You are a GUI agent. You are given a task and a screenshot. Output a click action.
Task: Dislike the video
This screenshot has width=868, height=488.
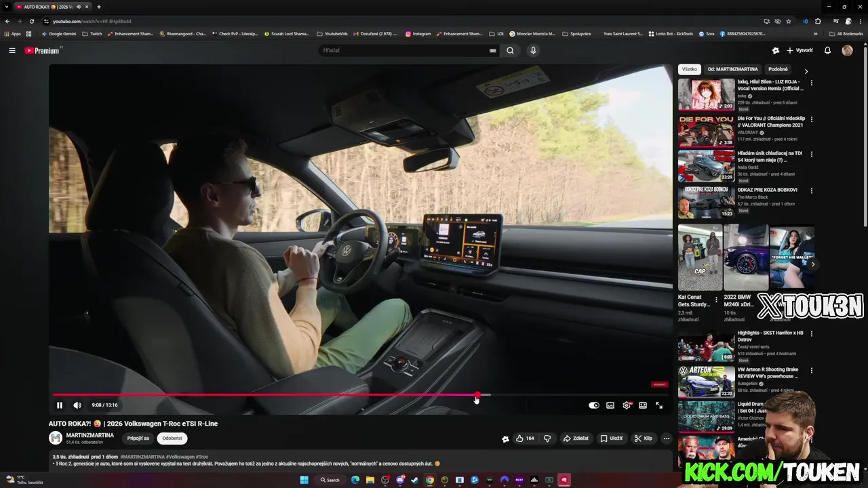point(548,439)
